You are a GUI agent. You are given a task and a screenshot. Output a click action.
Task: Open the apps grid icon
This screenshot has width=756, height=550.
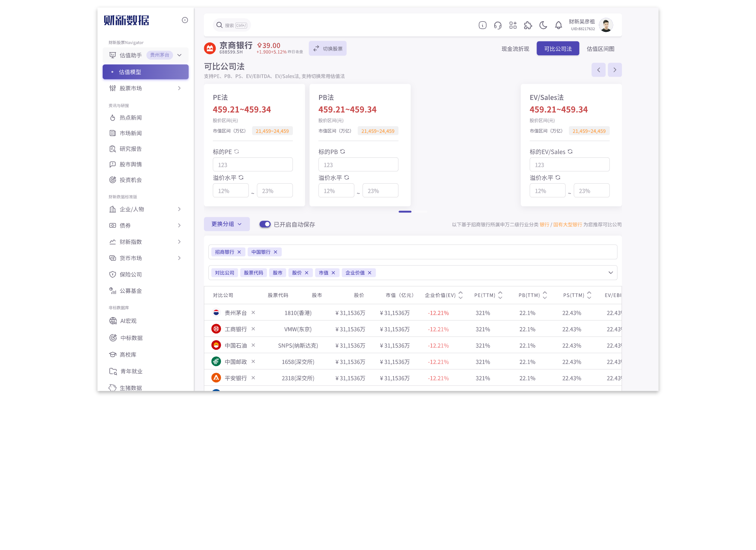513,25
